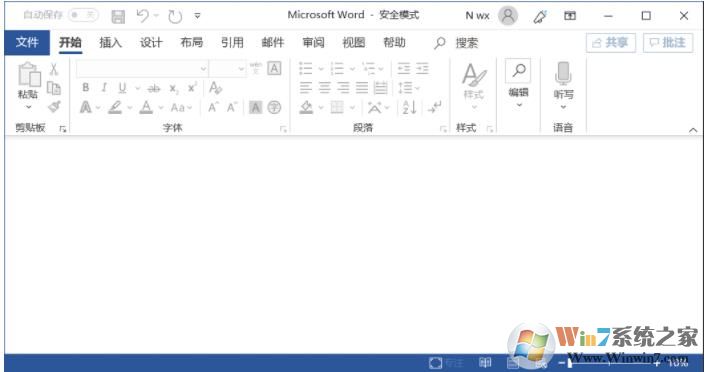Viewport: 705px width, 372px height.
Task: Open the 文件 (File) tab
Action: (27, 43)
